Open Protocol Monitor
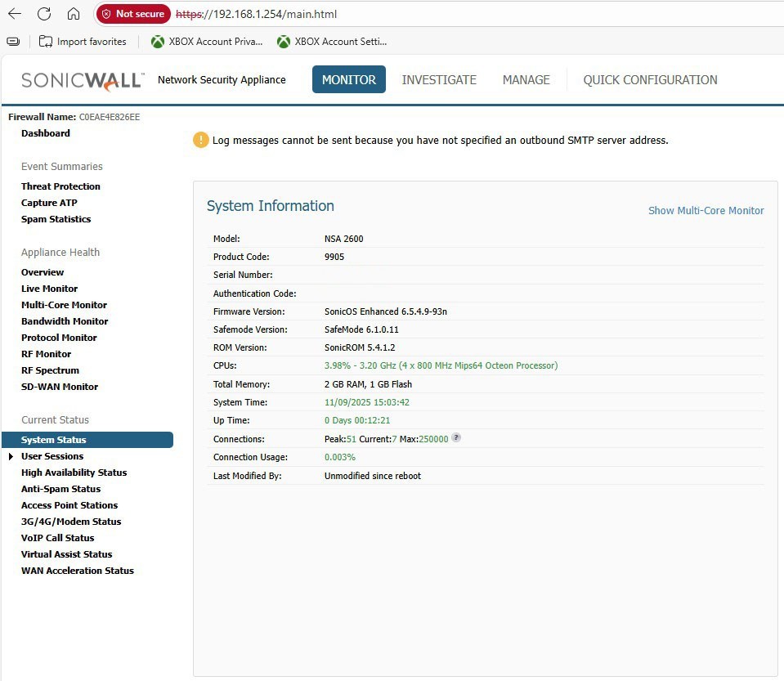784x681 pixels. [x=59, y=338]
